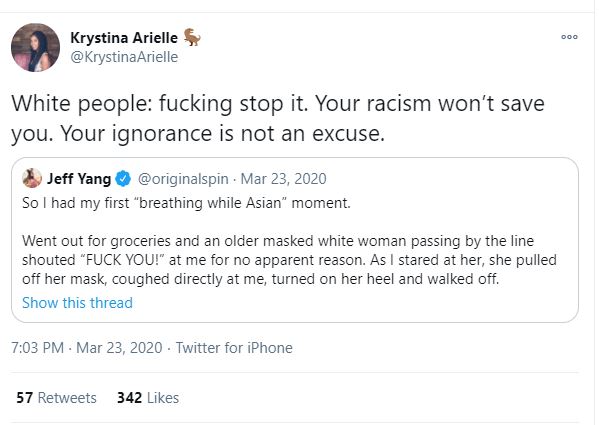
Task: Click the blue verified badge icon
Action: [123, 179]
